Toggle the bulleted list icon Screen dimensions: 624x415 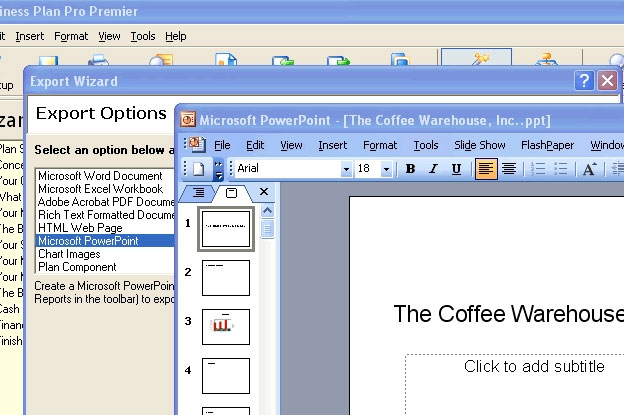561,169
